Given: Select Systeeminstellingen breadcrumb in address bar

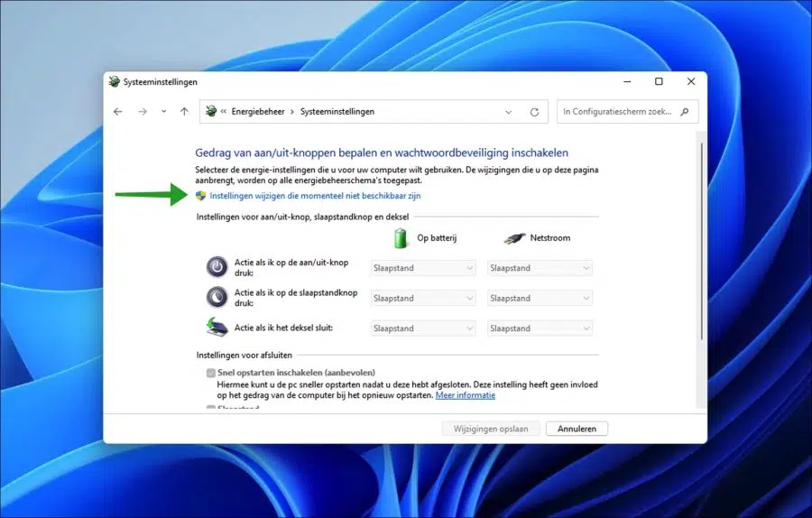Looking at the screenshot, I should click(337, 111).
